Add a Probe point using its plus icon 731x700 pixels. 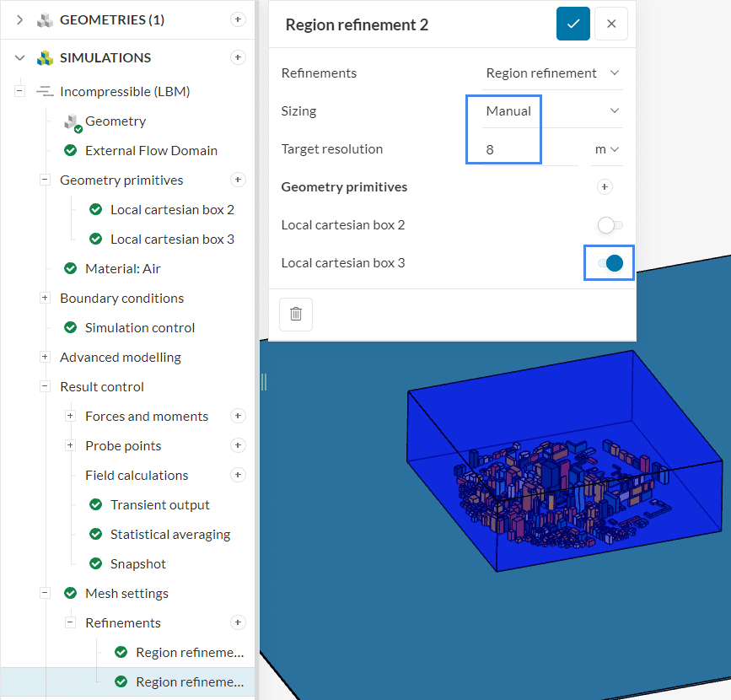[x=238, y=445]
